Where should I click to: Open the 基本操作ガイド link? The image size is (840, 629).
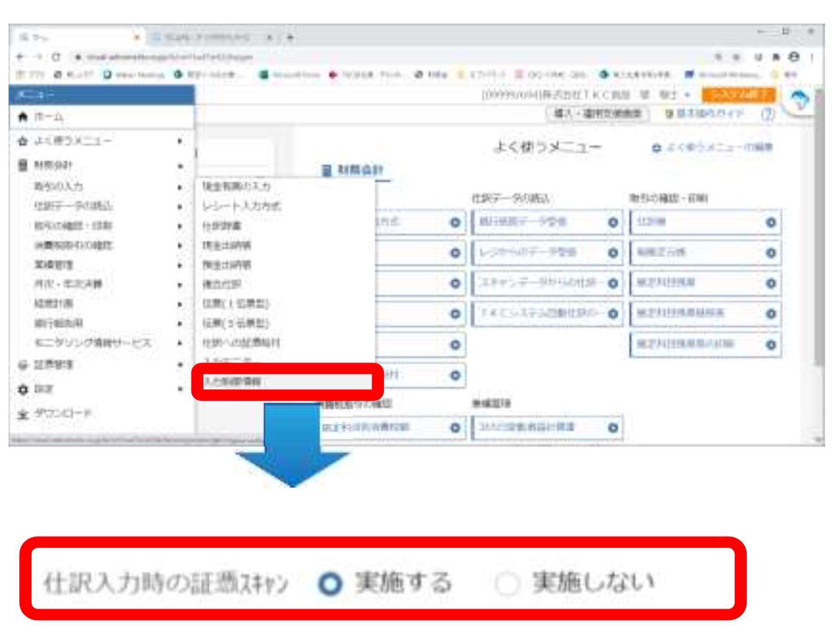(704, 114)
